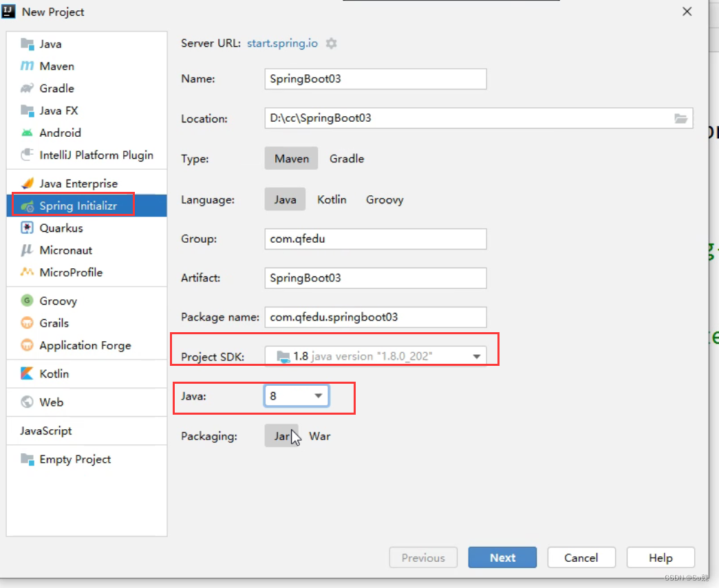This screenshot has height=588, width=719.
Task: Set Packaging to War
Action: point(320,436)
